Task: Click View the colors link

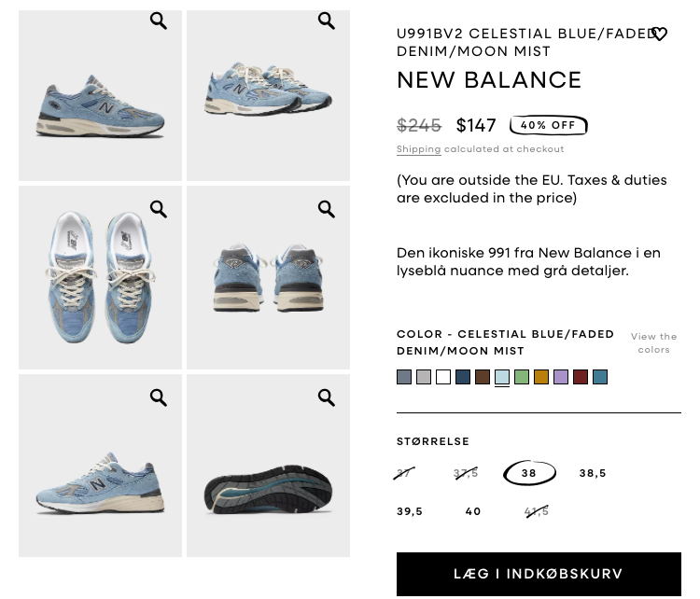Action: tap(653, 342)
